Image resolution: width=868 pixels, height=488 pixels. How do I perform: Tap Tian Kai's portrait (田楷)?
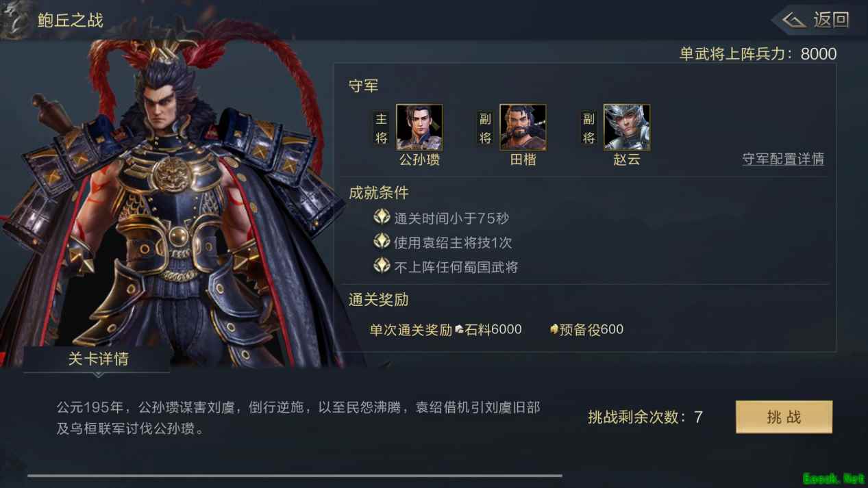pyautogui.click(x=523, y=127)
